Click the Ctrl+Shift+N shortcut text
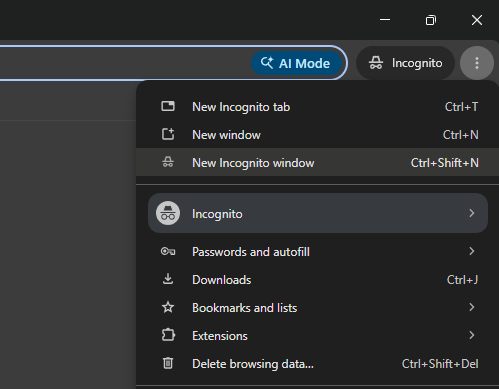The width and height of the screenshot is (499, 389). [445, 163]
